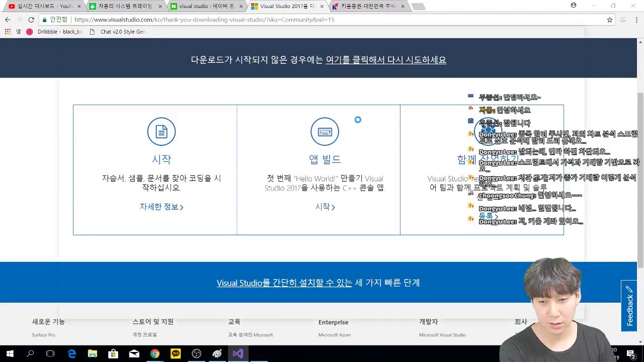
Task: Click the Surface Pro footer link
Action: [43, 335]
